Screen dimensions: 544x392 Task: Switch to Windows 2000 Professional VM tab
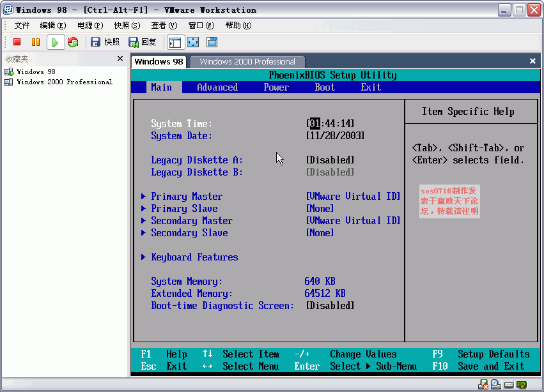(x=247, y=62)
